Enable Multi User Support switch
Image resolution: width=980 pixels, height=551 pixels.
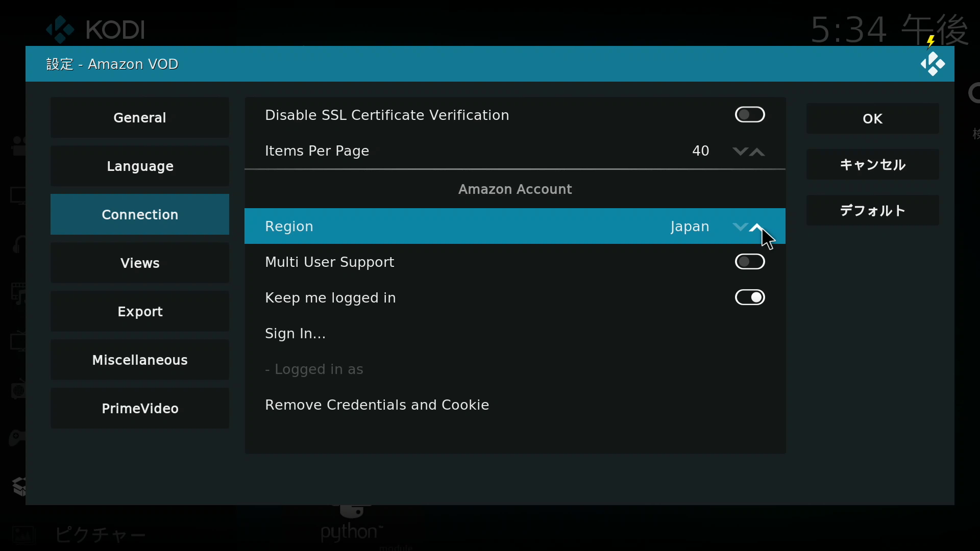(750, 262)
